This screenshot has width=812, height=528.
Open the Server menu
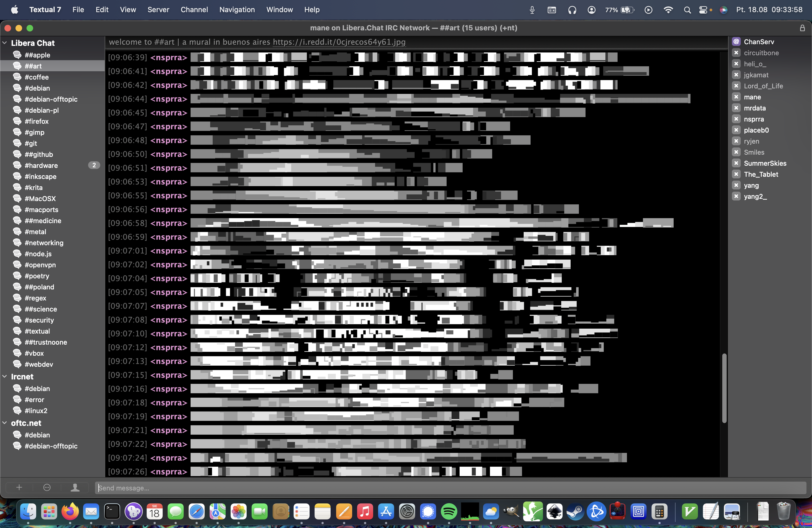158,10
